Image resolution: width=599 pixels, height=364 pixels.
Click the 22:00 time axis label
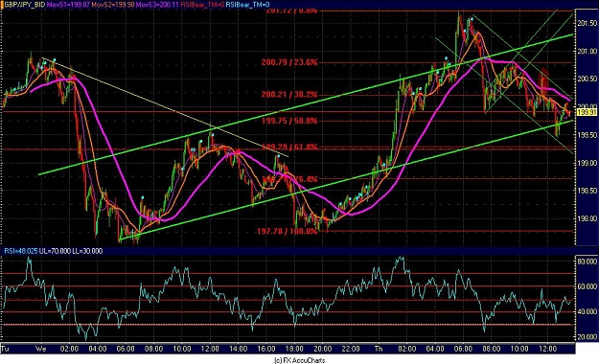pos(351,349)
